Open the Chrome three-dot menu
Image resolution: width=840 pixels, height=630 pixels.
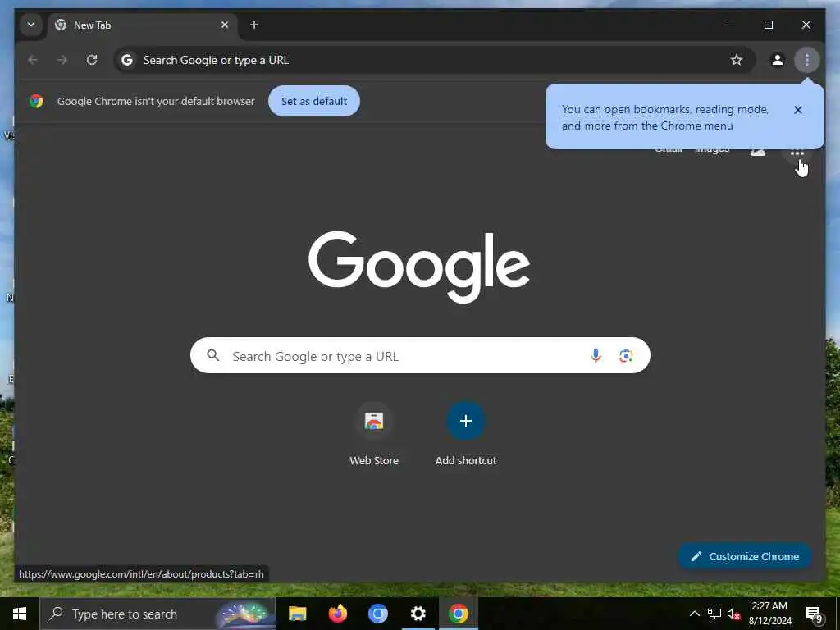(807, 60)
